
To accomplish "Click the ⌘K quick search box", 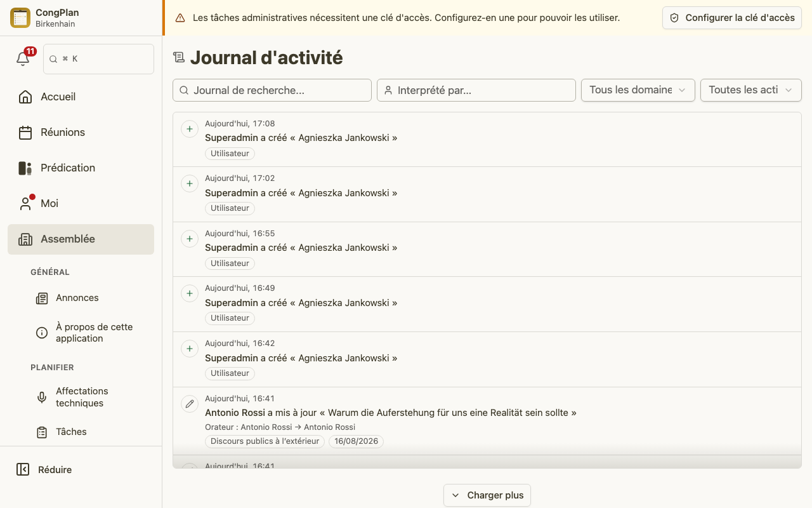I will [x=98, y=59].
